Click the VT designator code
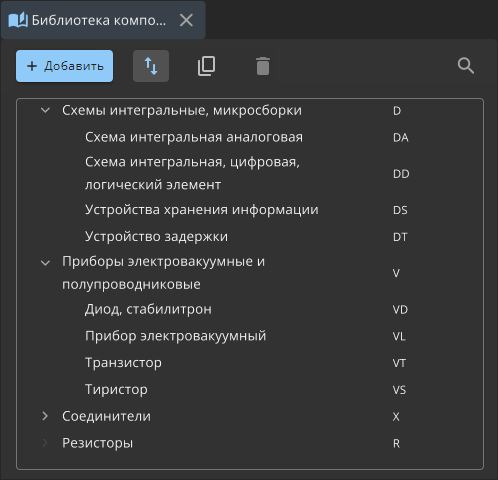 399,363
